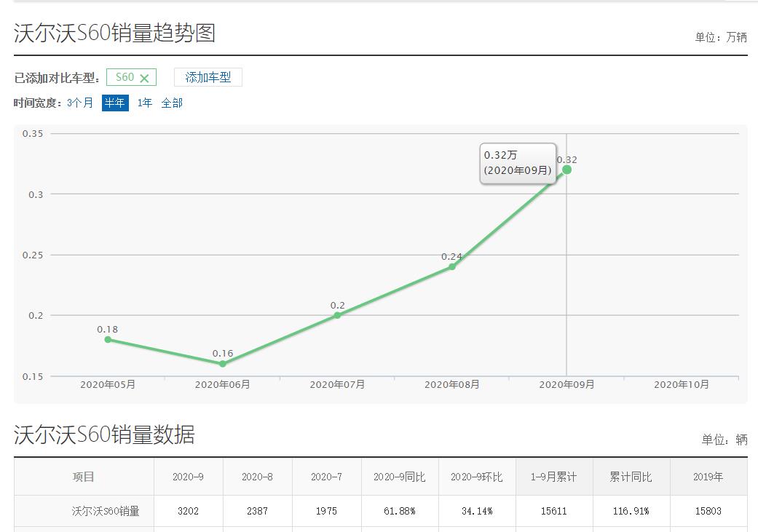Click the 单位：万辆 label
Image resolution: width=758 pixels, height=532 pixels.
[721, 37]
